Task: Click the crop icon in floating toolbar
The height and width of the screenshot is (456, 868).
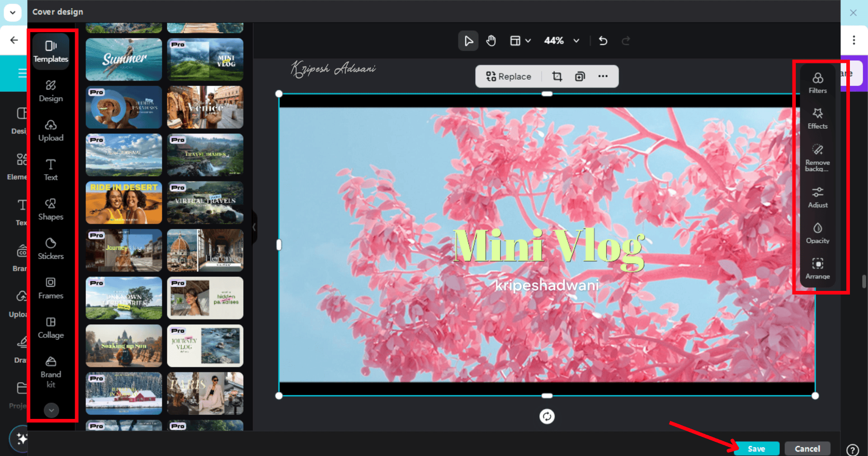Action: click(557, 76)
